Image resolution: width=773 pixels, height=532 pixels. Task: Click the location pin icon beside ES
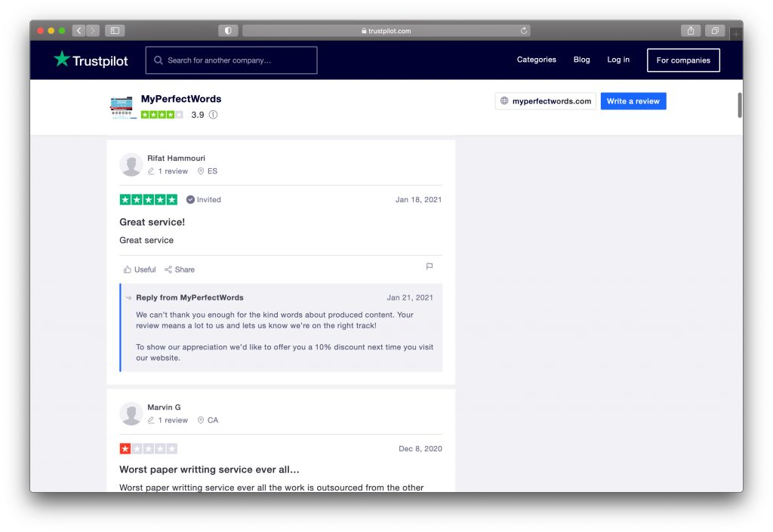(x=201, y=171)
